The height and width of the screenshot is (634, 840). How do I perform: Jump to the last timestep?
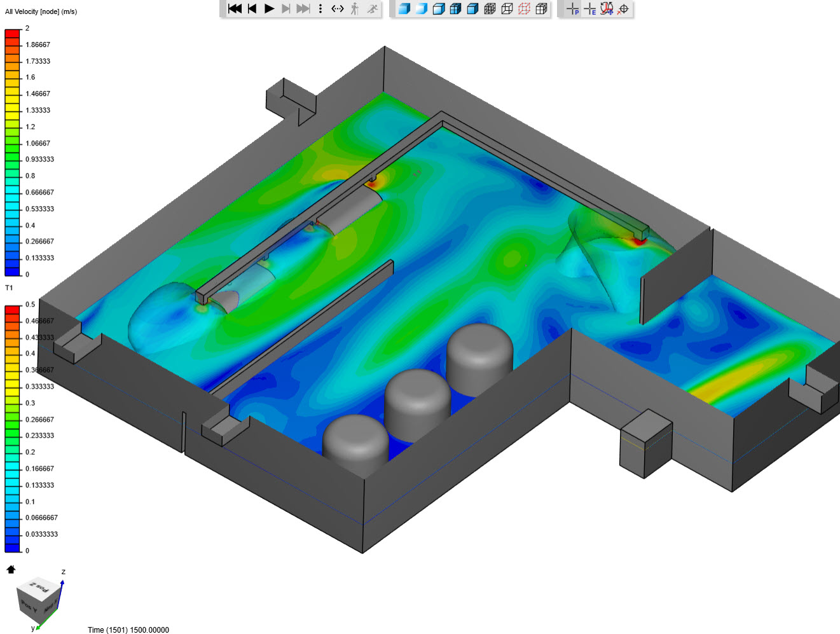304,9
